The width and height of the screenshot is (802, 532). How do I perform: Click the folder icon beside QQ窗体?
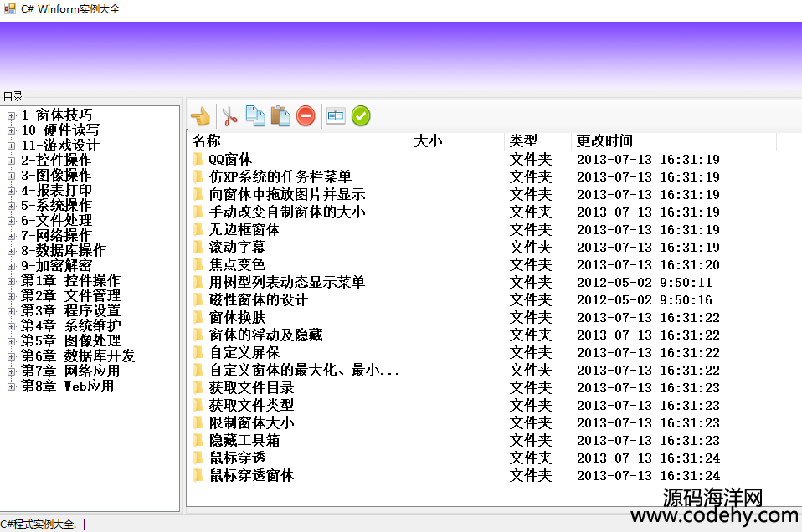click(x=198, y=159)
